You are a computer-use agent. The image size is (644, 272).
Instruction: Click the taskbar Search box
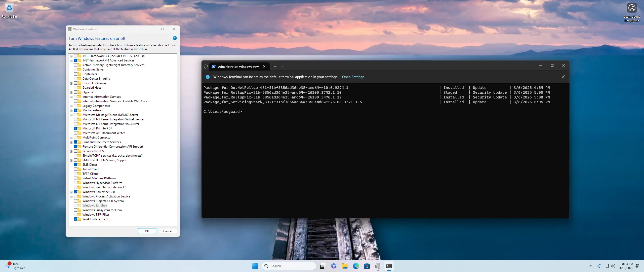click(289, 266)
